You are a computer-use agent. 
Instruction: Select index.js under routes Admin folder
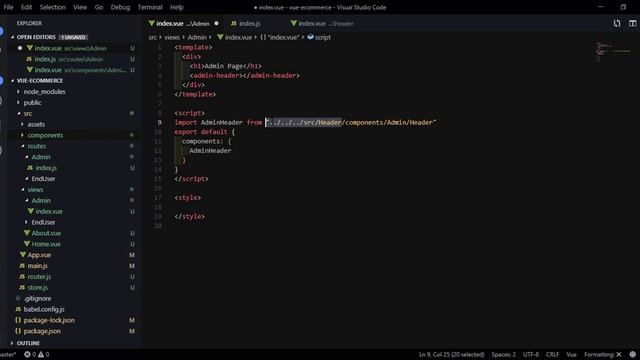(x=74, y=168)
